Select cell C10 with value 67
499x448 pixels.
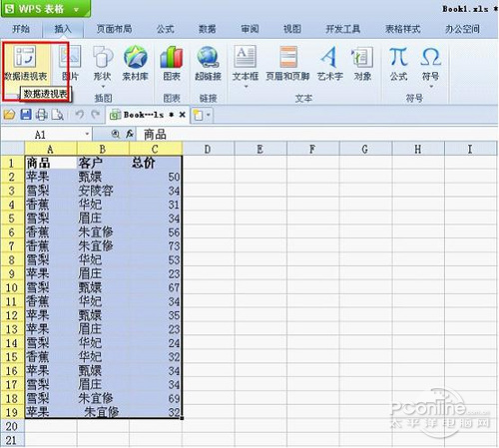click(x=156, y=287)
